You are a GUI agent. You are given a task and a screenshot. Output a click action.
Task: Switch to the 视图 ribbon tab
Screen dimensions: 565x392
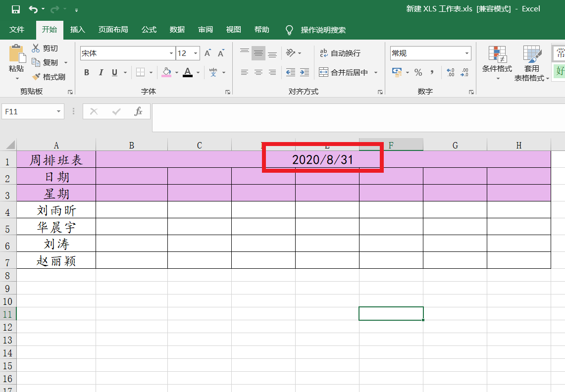pyautogui.click(x=234, y=30)
